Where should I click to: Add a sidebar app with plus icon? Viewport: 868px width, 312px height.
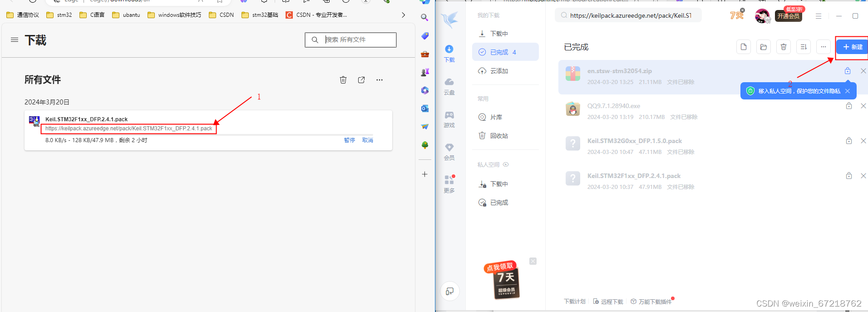[424, 174]
